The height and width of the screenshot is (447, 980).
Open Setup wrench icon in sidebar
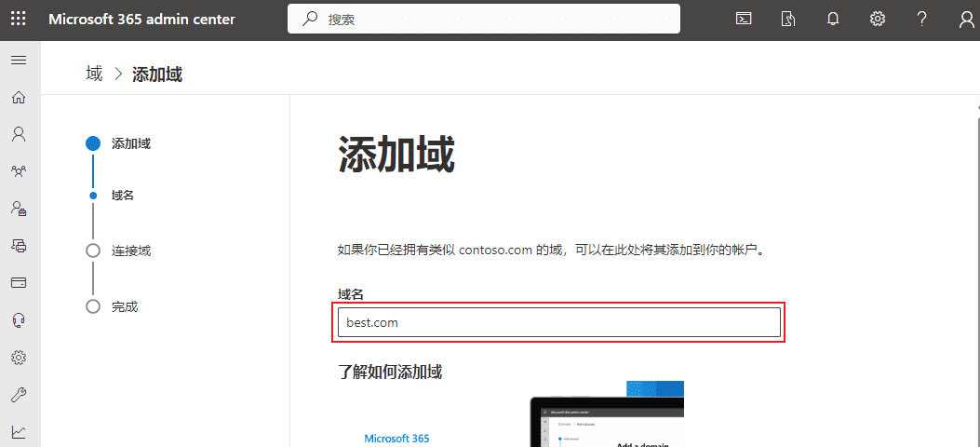[x=19, y=395]
